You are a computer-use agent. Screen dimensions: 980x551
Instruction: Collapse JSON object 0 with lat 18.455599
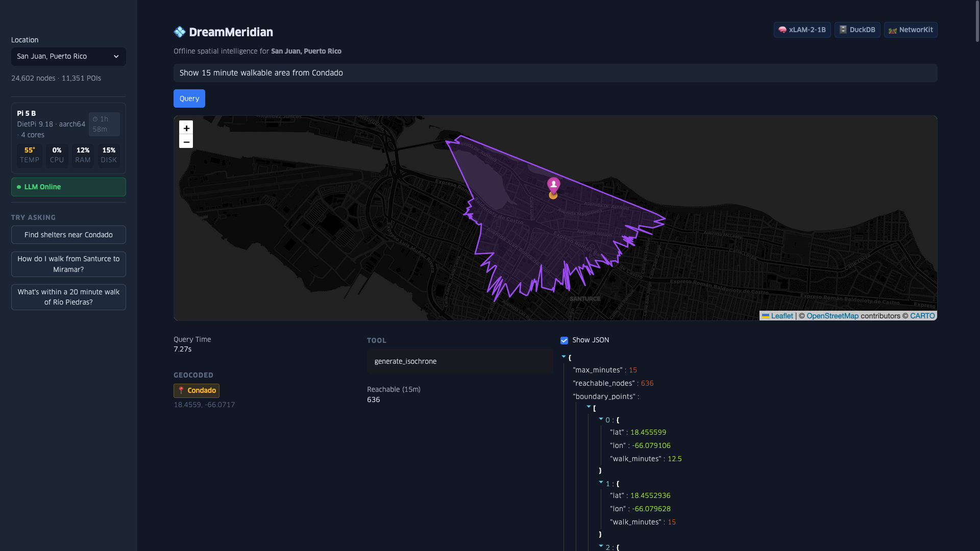(601, 419)
